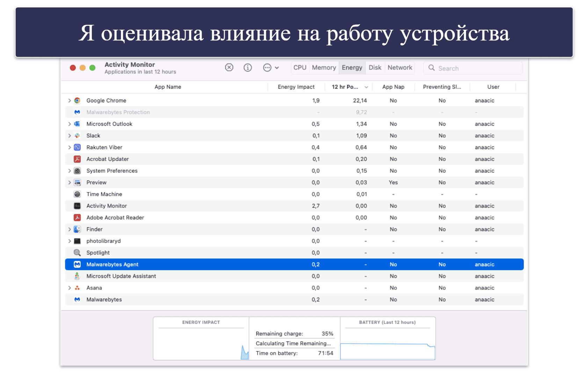
Task: Expand the Microsoft Outlook row
Action: tap(70, 124)
